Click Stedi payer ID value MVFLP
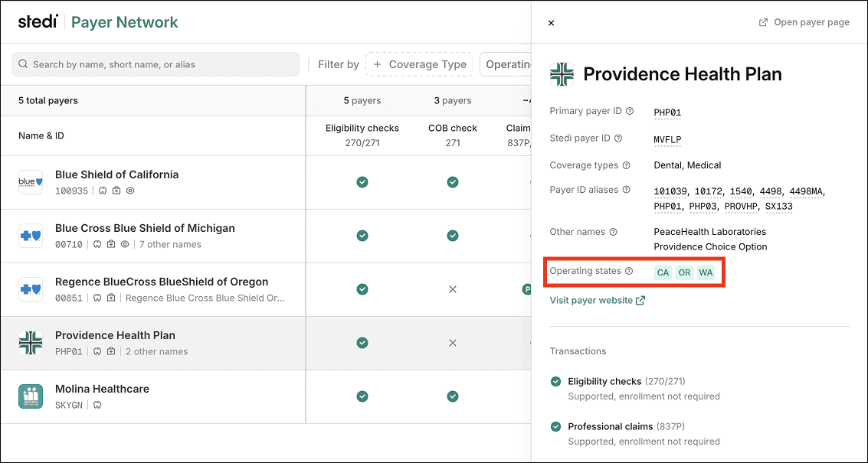Screen dimensions: 868x463 (x=667, y=139)
